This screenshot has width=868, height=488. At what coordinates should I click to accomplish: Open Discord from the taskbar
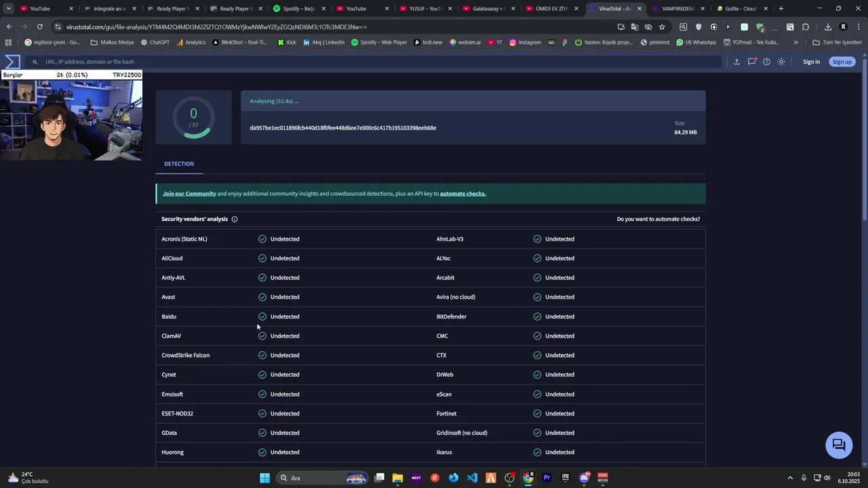[x=584, y=478]
